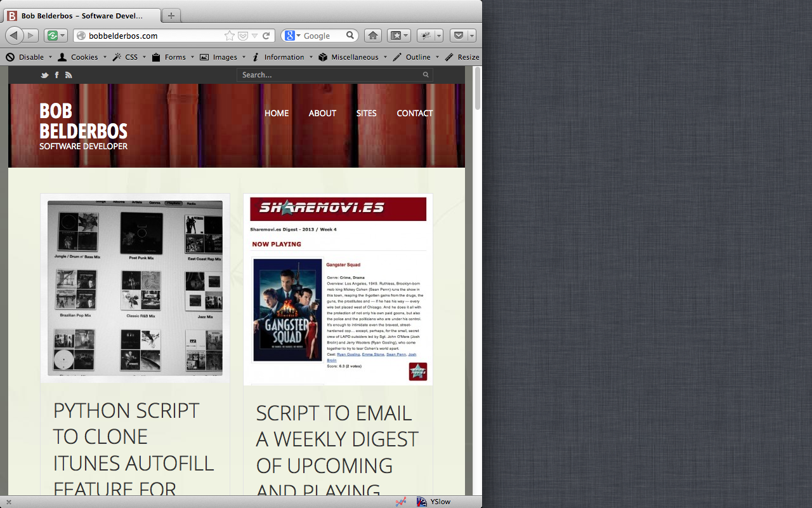Image resolution: width=812 pixels, height=508 pixels.
Task: Open a new browser tab
Action: [171, 16]
